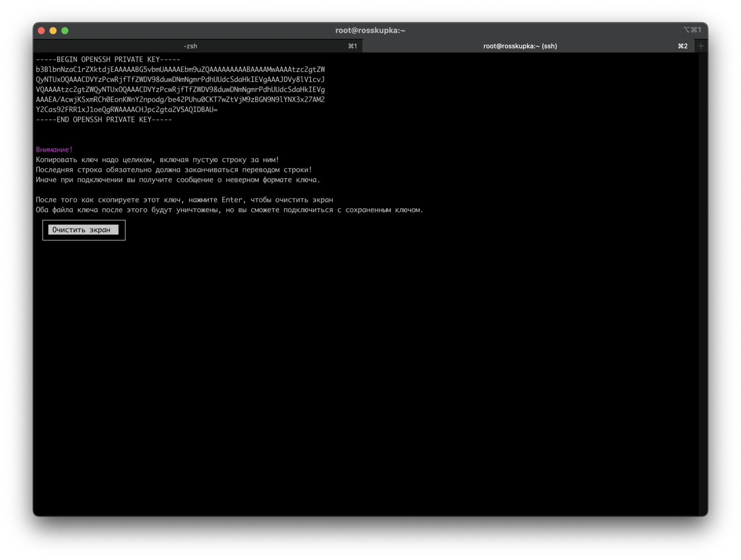Click line 'Оба файла ключа после этого'
This screenshot has height=560, width=741.
tap(230, 210)
